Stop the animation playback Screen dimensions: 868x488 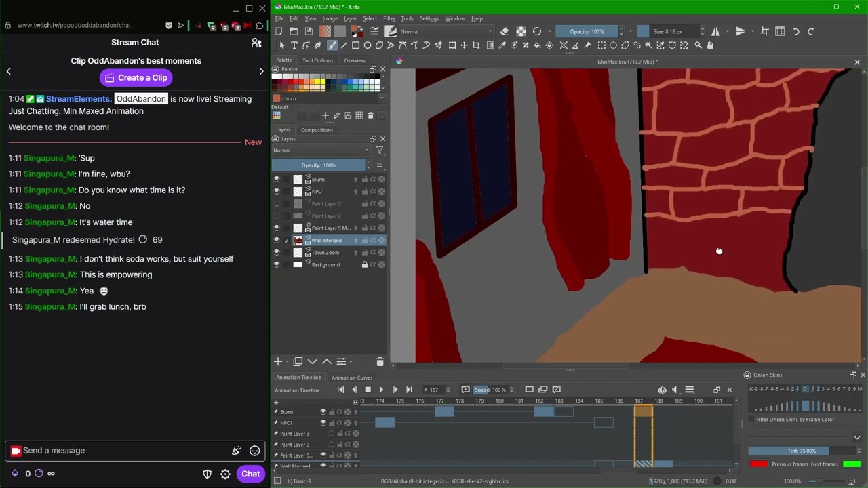point(368,390)
